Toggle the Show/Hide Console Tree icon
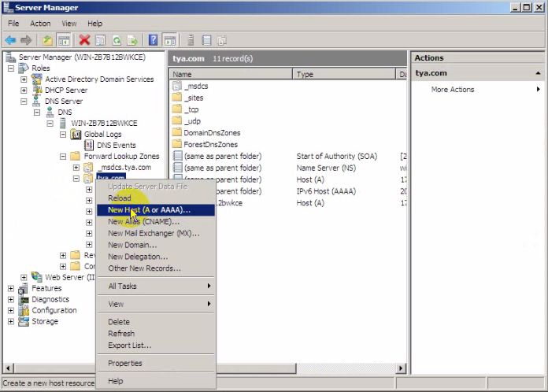Viewport: 548px width, 392px height. [x=64, y=40]
